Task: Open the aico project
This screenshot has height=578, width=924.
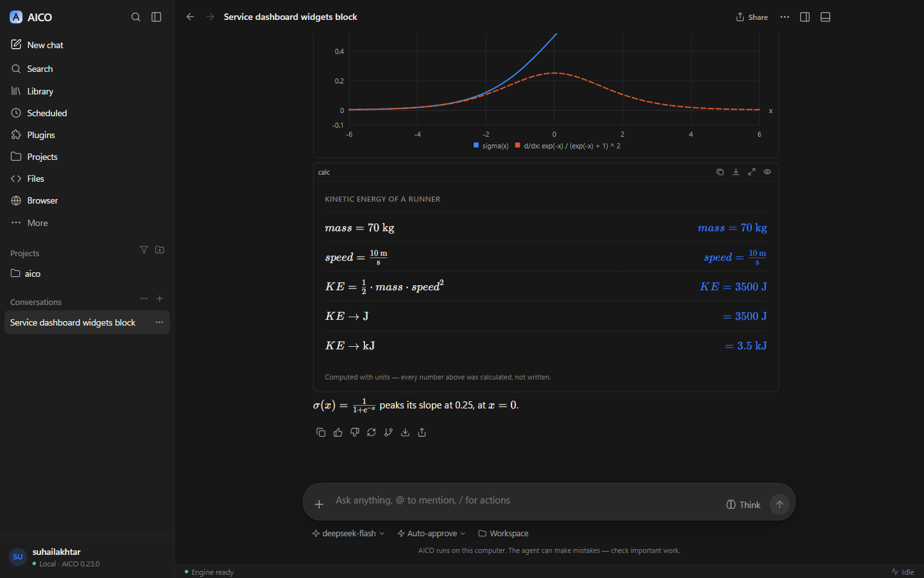Action: click(x=87, y=274)
